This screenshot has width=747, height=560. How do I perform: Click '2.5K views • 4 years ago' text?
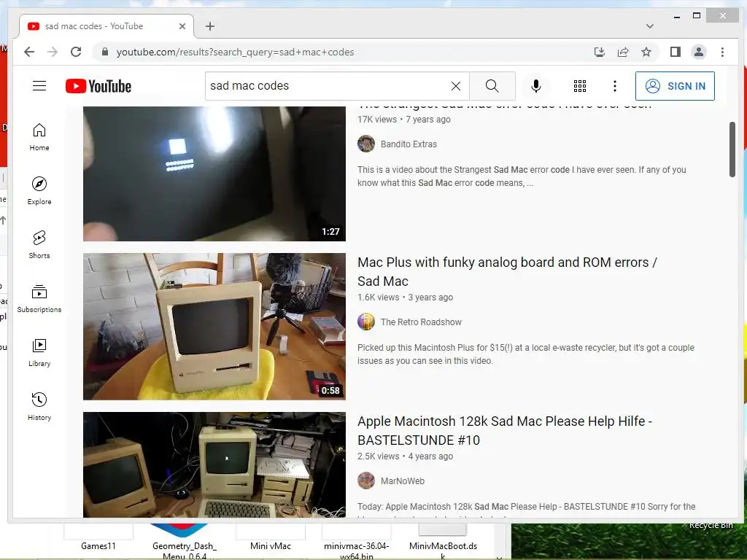[405, 456]
